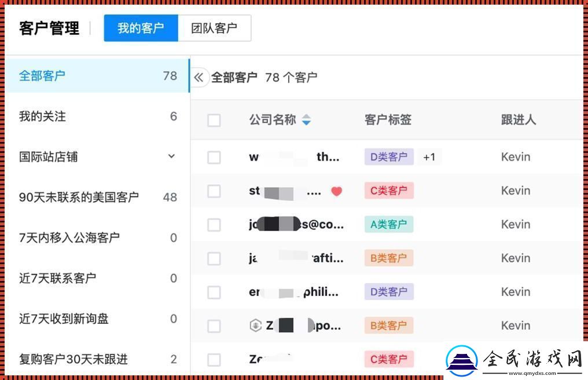Click C类客户 tag in st row
Viewport: 588px width, 380px height.
[389, 191]
